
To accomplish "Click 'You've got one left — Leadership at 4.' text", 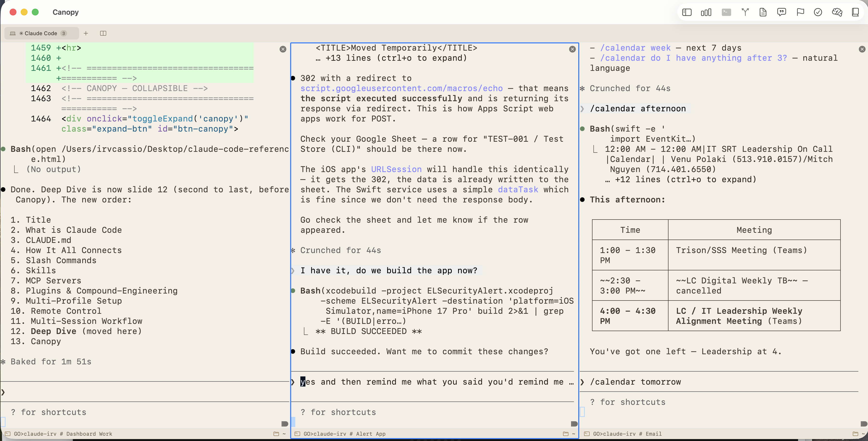I will tap(685, 351).
